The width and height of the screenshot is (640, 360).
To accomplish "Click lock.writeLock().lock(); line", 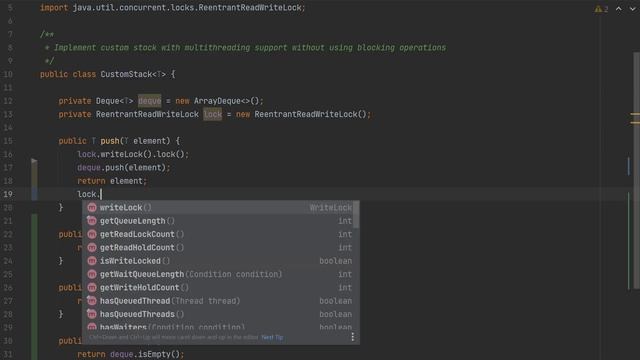I will point(133,154).
